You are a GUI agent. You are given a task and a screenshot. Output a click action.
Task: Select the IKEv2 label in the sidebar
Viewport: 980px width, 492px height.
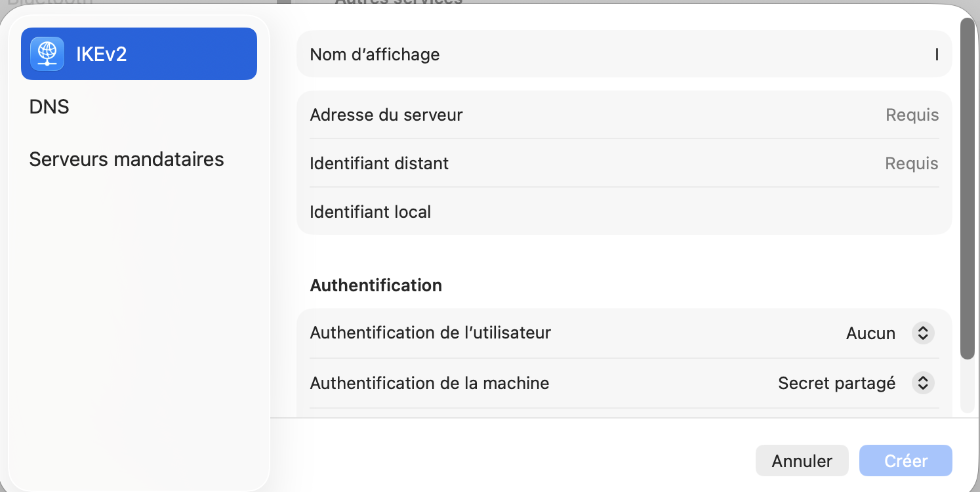102,54
